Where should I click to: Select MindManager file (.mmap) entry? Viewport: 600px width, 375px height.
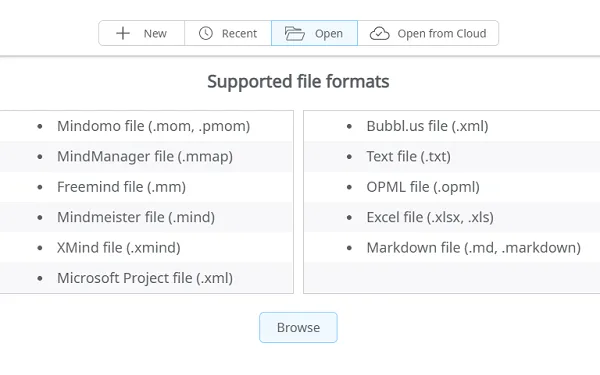point(145,157)
